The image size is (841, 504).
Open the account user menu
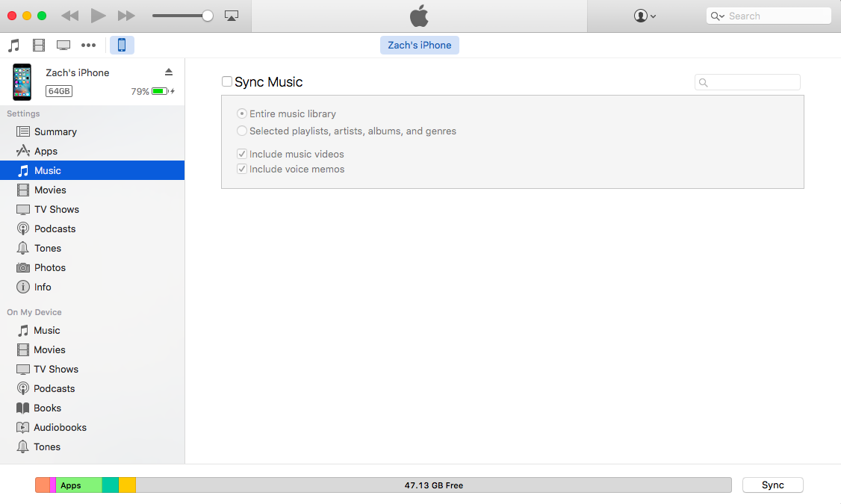coord(644,16)
